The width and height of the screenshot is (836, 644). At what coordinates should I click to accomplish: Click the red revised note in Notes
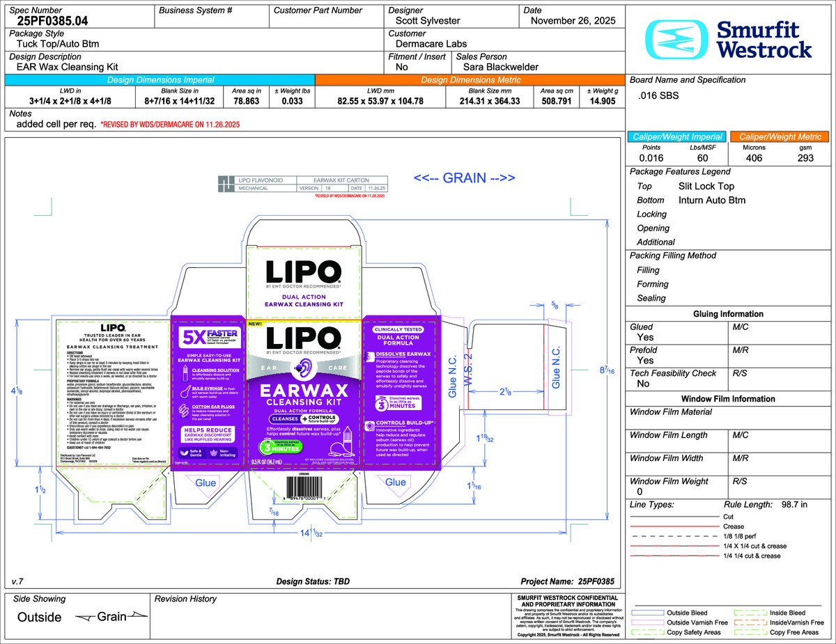(x=170, y=125)
